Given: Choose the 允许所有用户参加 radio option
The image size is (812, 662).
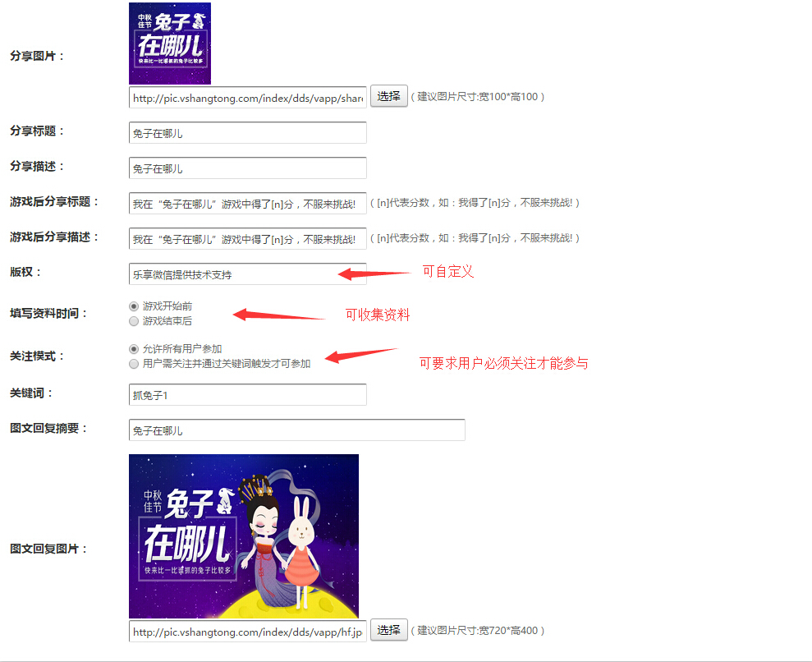Looking at the screenshot, I should pyautogui.click(x=134, y=349).
